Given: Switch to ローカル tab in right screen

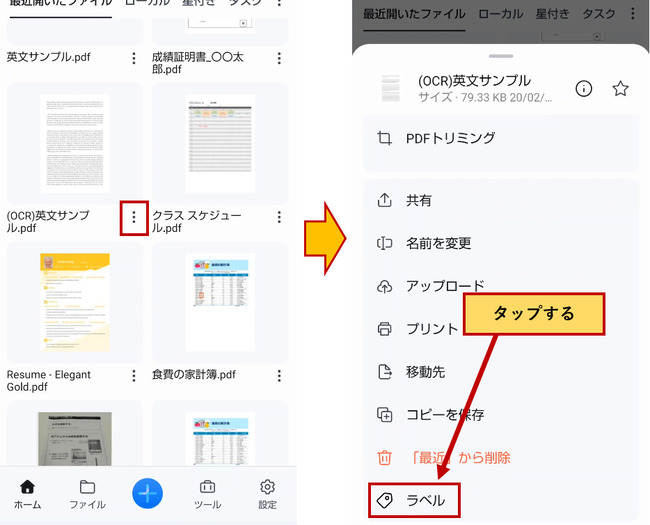Looking at the screenshot, I should [500, 14].
